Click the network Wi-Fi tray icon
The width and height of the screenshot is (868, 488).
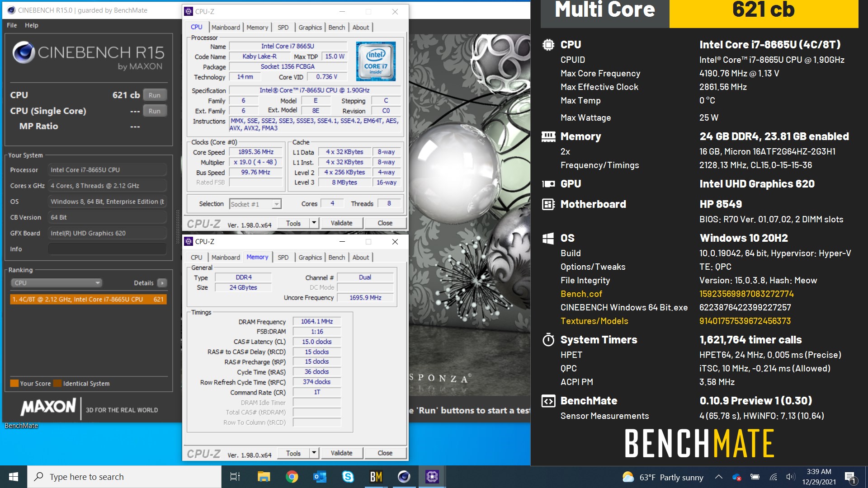coord(773,477)
